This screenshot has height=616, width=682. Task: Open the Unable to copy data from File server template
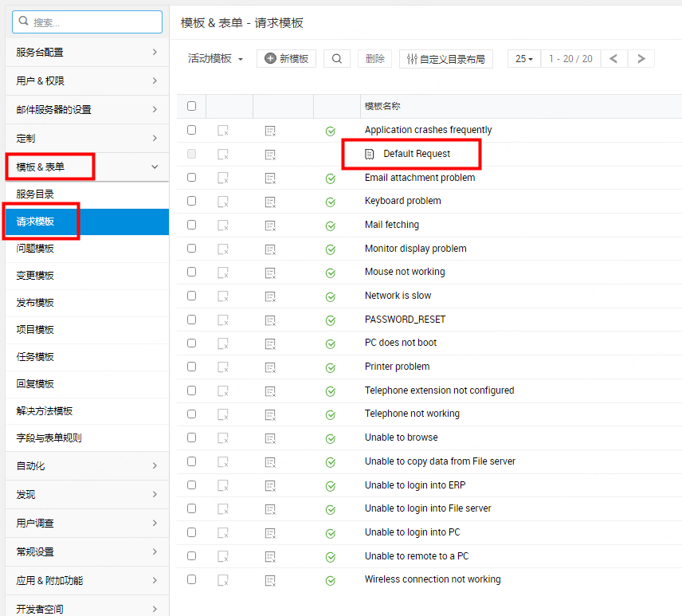[440, 461]
